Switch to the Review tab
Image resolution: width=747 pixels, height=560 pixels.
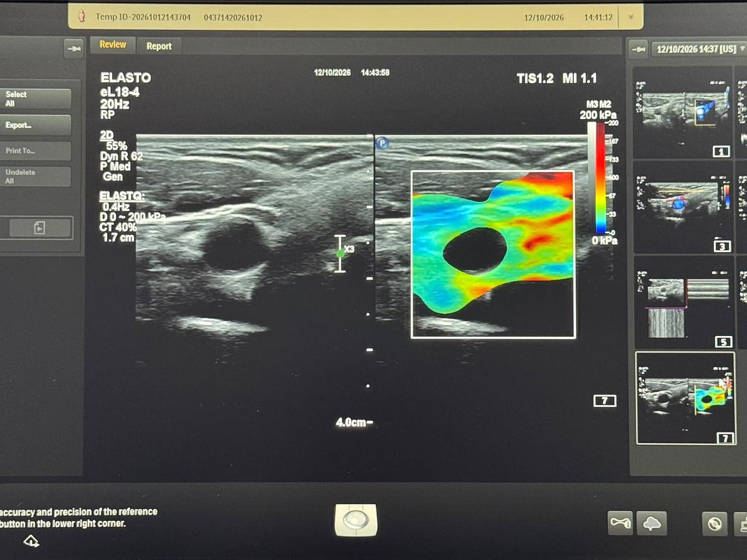click(x=113, y=45)
